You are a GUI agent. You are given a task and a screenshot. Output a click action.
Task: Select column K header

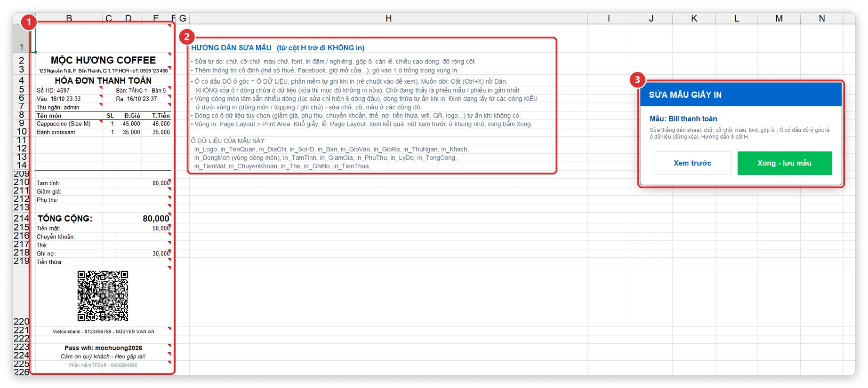(694, 18)
